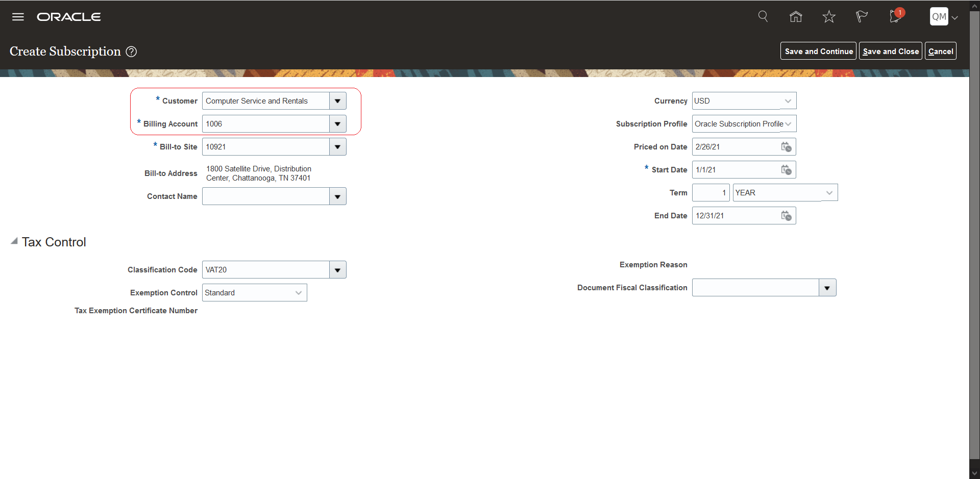Open the QM user profile menu
Viewport: 980px width, 479px height.
(943, 17)
